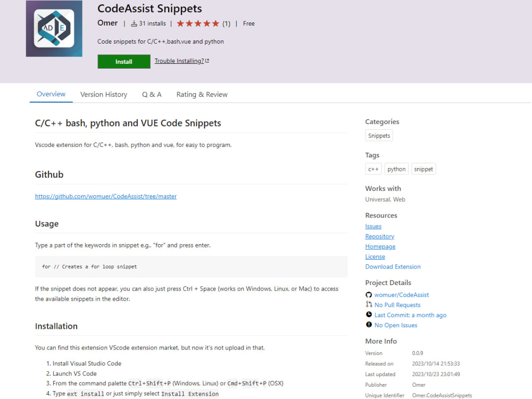Click the CodeAssist Snippets extension logo

coord(54,28)
